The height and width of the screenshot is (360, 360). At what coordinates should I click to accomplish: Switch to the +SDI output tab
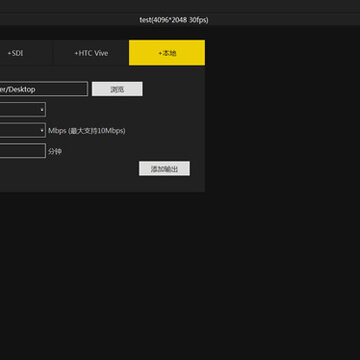pyautogui.click(x=26, y=53)
